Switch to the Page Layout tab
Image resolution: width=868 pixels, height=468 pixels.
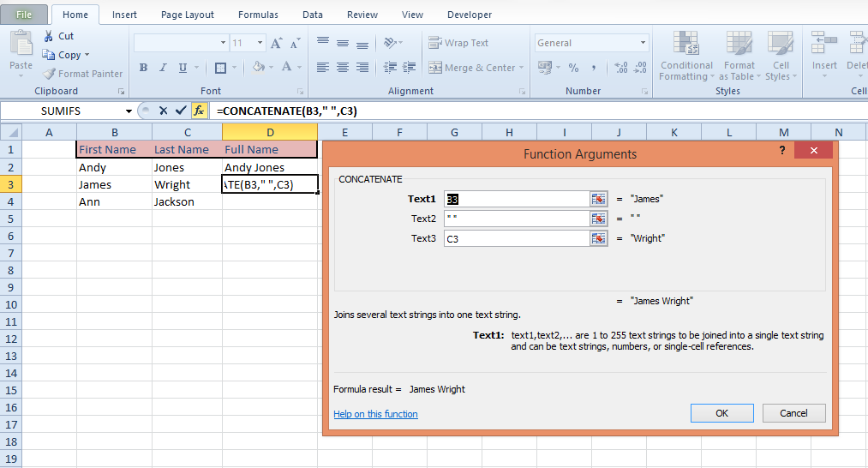tap(187, 15)
